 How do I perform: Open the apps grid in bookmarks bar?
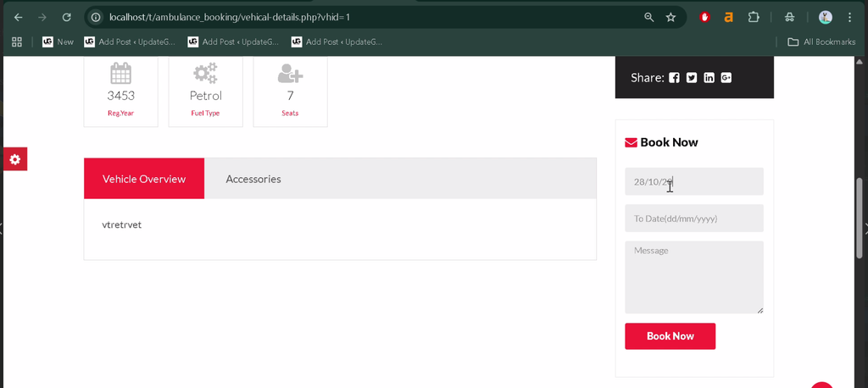pyautogui.click(x=17, y=42)
